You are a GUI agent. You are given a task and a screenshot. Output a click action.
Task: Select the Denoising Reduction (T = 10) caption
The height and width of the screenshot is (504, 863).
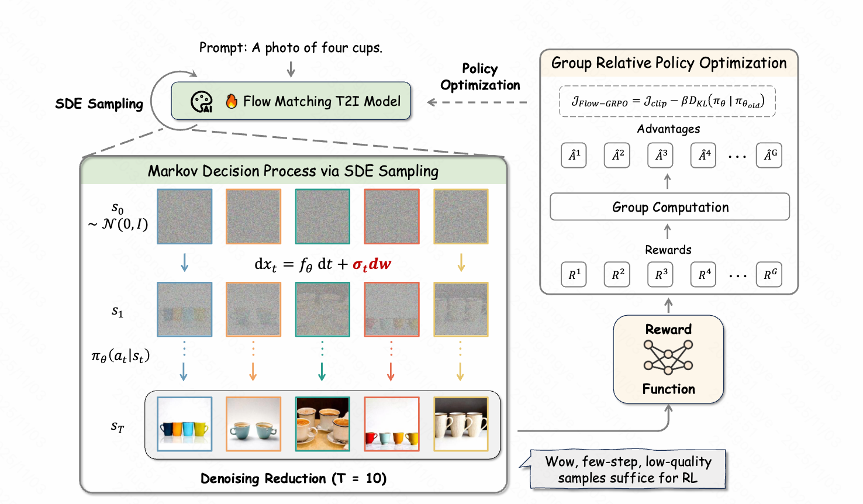tap(294, 478)
